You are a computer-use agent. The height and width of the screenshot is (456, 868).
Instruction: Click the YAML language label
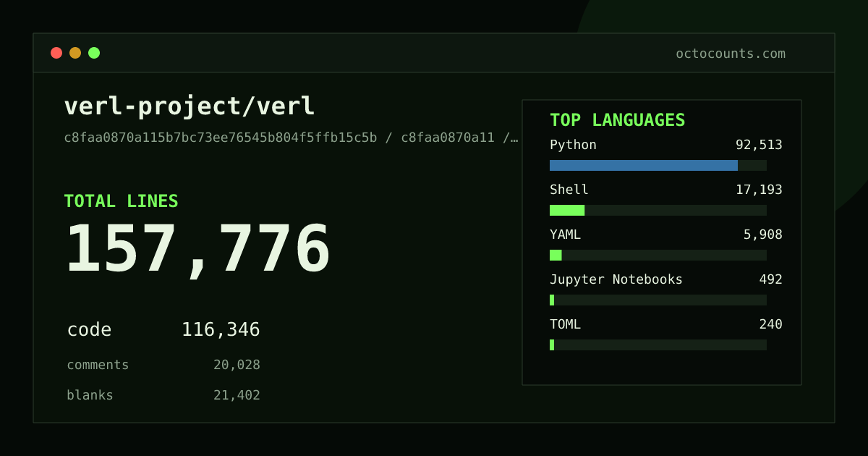[x=565, y=235]
